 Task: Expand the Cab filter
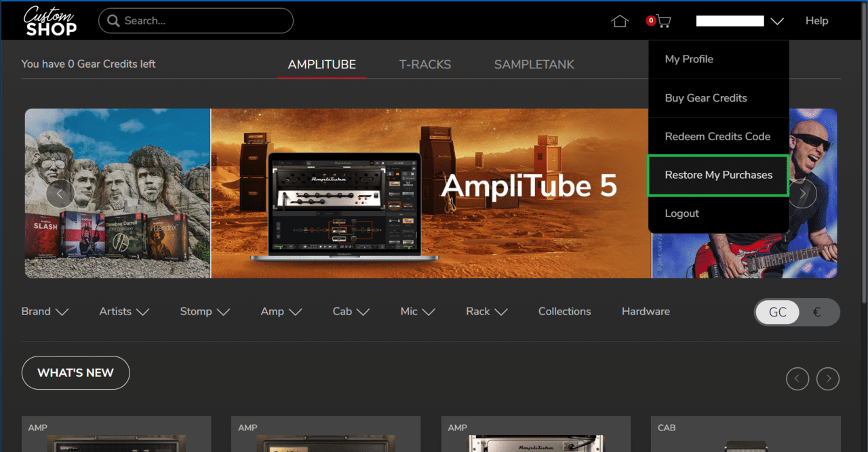tap(351, 312)
